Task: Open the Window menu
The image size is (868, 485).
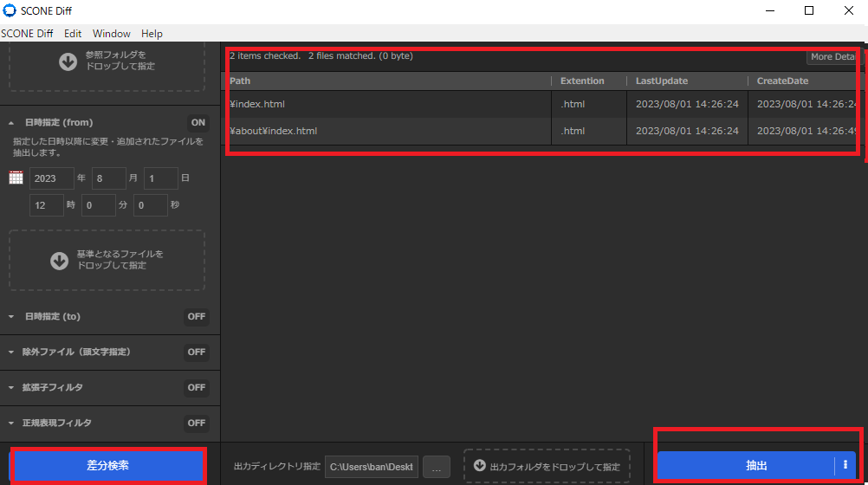Action: coord(111,34)
